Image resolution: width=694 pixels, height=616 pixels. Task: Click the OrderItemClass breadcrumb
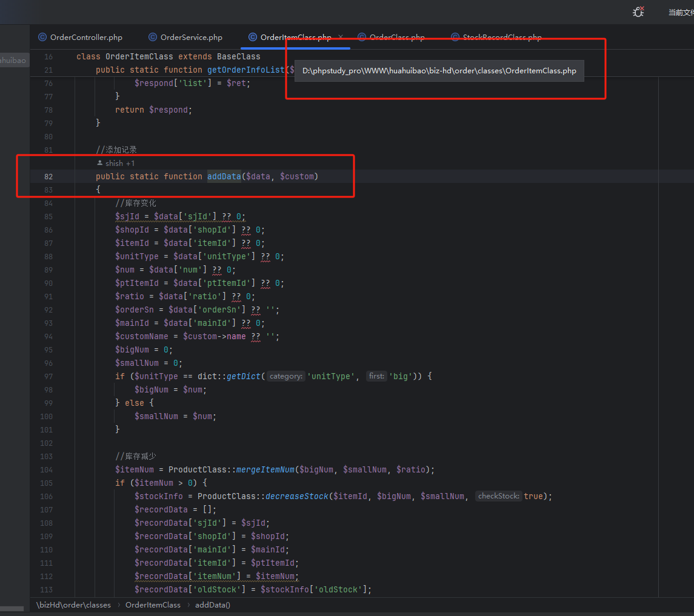pyautogui.click(x=153, y=604)
